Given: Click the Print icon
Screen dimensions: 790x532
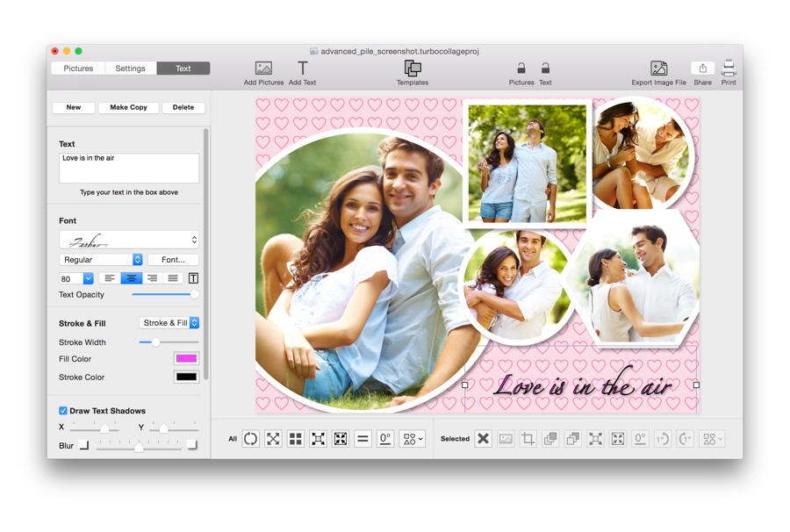Looking at the screenshot, I should (x=729, y=68).
